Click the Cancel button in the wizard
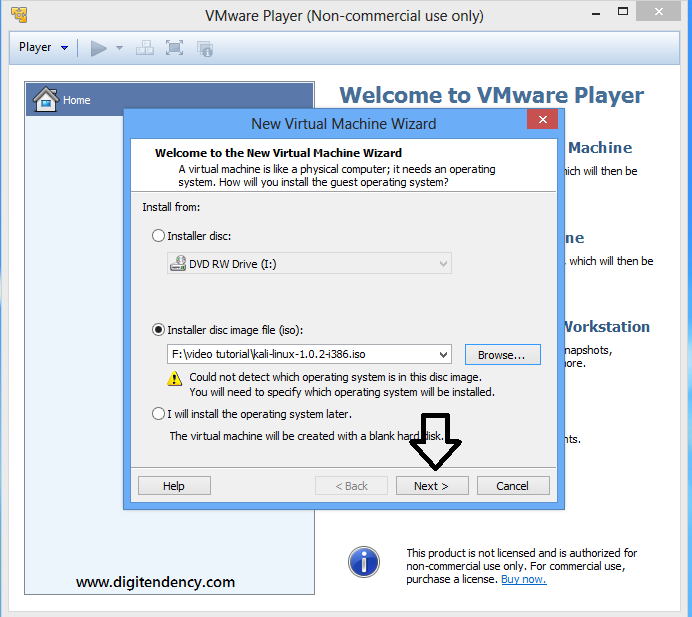This screenshot has height=617, width=692. pyautogui.click(x=513, y=485)
